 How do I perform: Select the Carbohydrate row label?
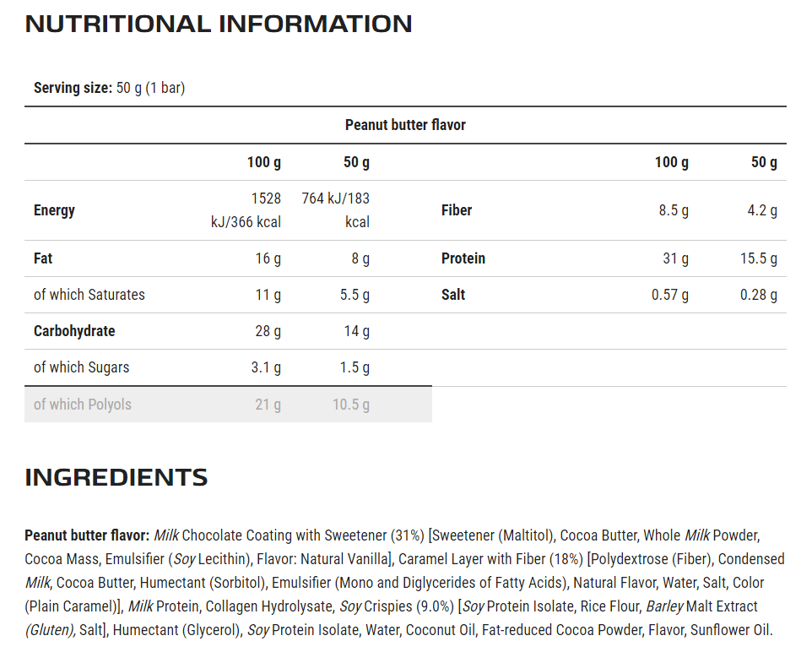74,331
